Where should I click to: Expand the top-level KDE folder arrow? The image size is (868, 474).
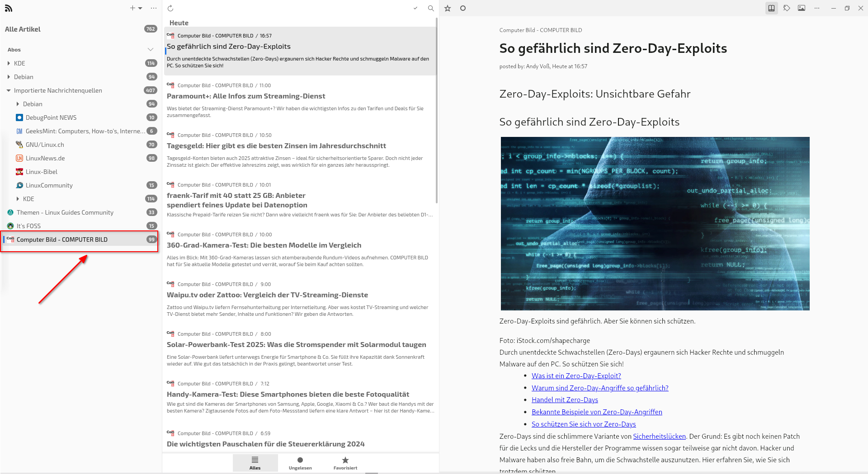9,63
